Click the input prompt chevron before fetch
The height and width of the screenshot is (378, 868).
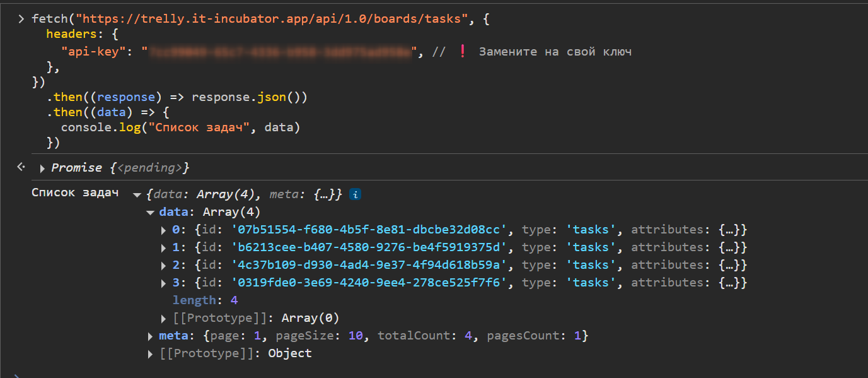click(21, 19)
